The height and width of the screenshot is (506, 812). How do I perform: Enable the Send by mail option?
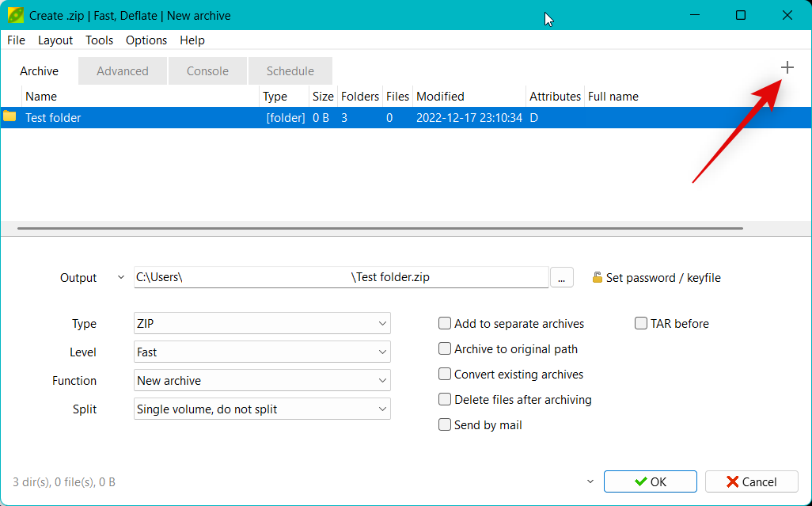[446, 425]
